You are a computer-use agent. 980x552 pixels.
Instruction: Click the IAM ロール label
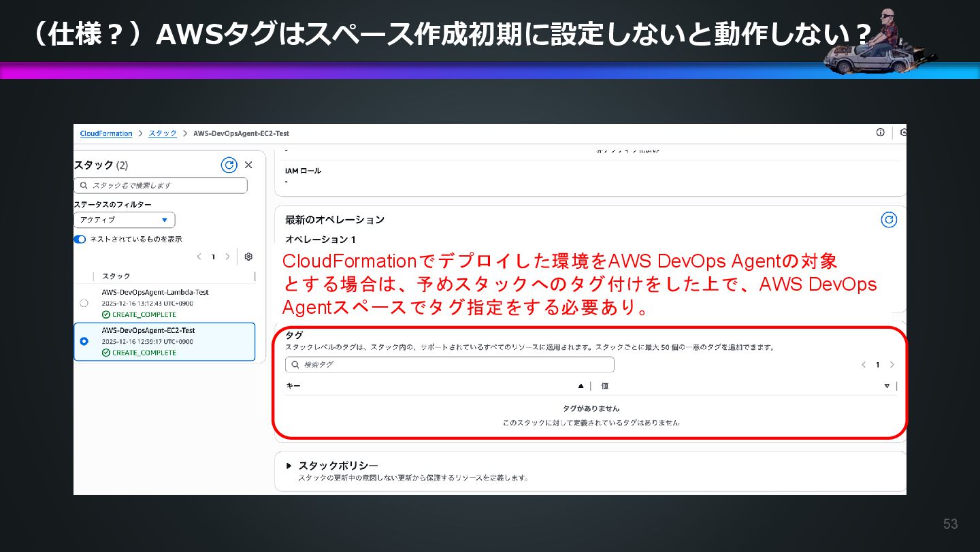(x=303, y=171)
